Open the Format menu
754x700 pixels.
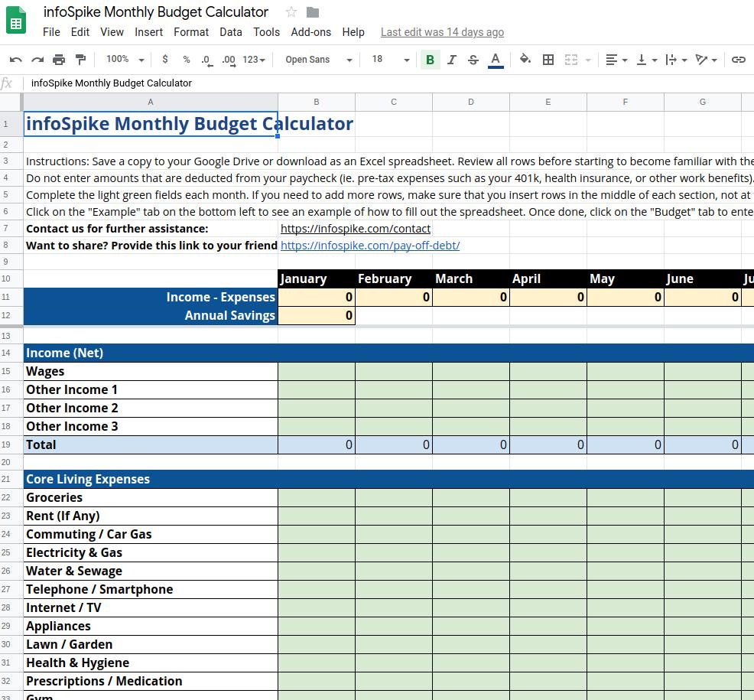pyautogui.click(x=191, y=32)
